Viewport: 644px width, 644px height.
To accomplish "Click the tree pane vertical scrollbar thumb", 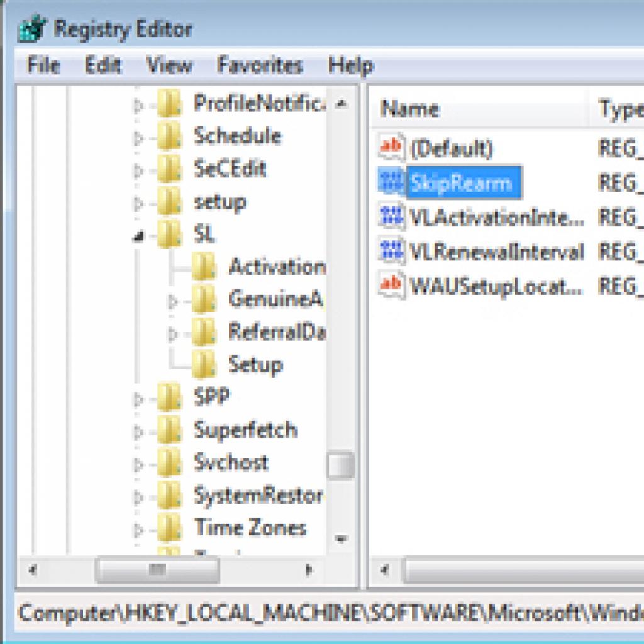I will click(341, 465).
